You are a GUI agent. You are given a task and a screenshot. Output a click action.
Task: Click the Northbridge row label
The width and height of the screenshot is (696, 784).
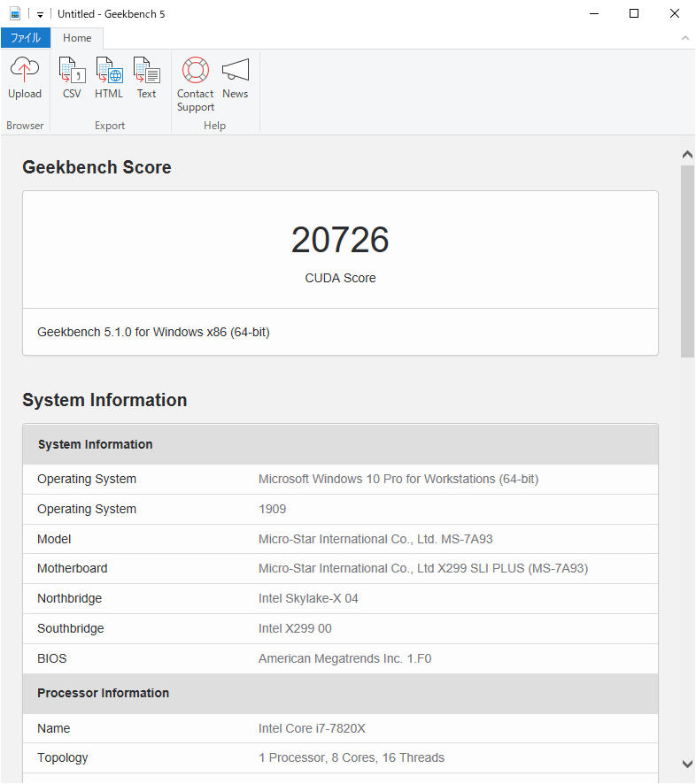coord(70,598)
